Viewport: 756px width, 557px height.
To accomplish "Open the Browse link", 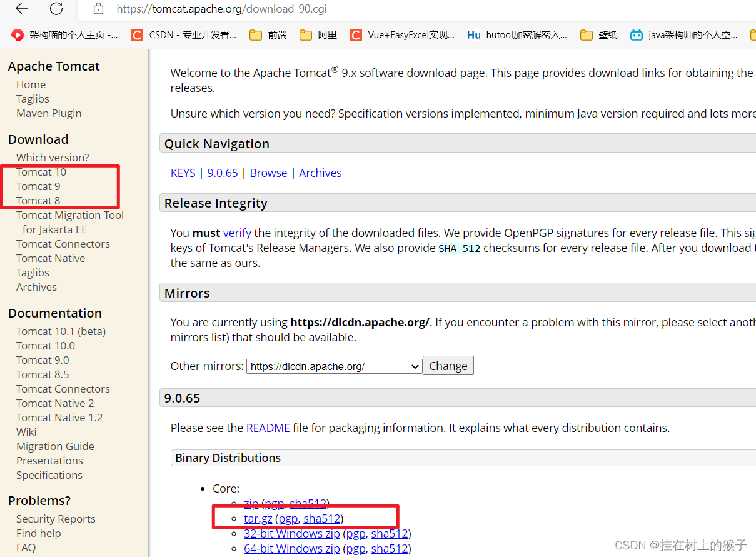I will click(268, 173).
